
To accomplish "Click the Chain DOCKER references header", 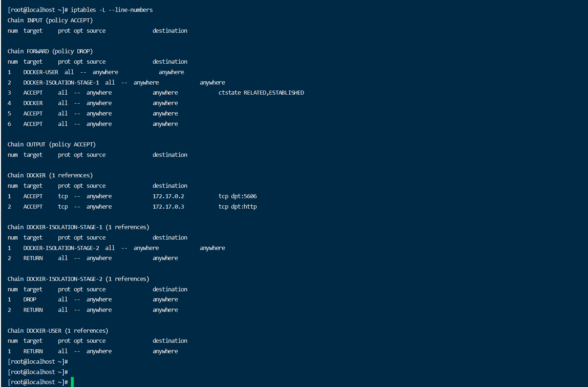I will 50,176.
